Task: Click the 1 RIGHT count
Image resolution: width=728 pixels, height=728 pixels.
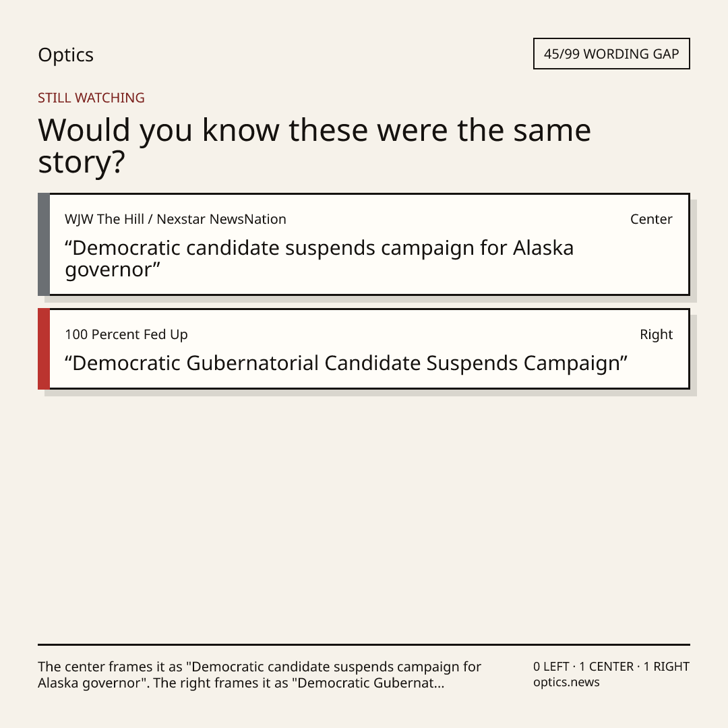Action: [666, 667]
